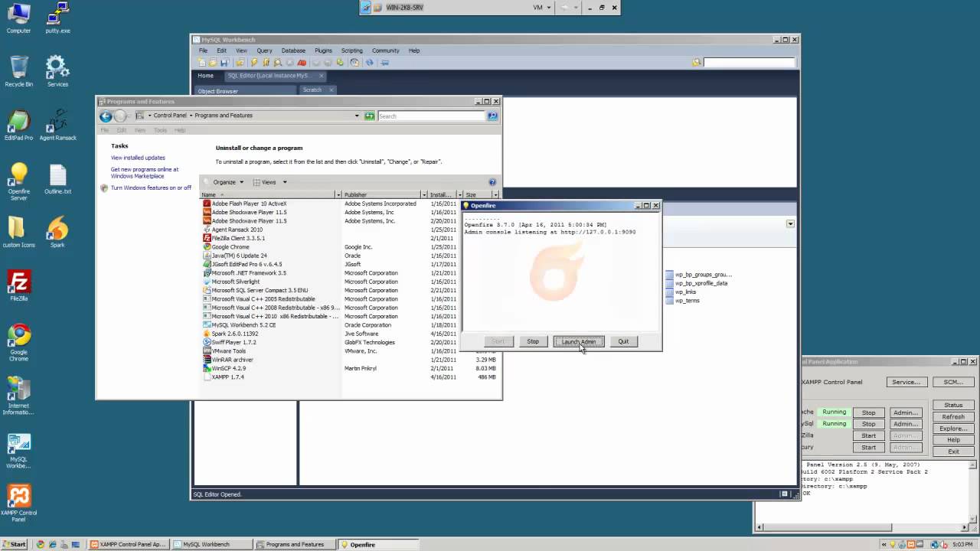The width and height of the screenshot is (980, 551).
Task: Open the Publisher column filter dropdown arrow
Action: click(x=423, y=195)
